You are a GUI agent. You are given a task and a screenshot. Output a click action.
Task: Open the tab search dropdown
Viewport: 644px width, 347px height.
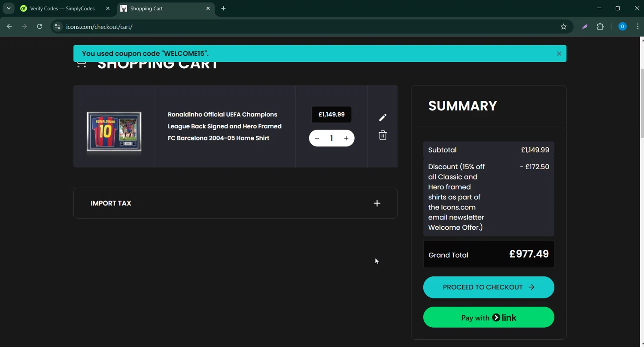(x=9, y=9)
